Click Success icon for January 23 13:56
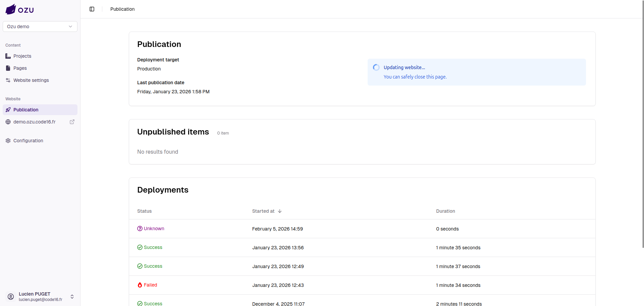The height and width of the screenshot is (306, 644). [140, 247]
